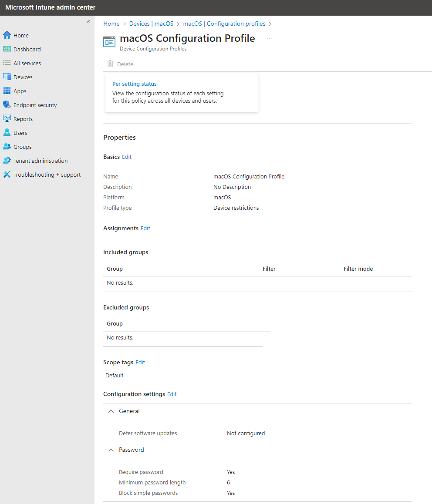Open Reports from the navigation pane
This screenshot has height=504, width=432.
pos(24,119)
